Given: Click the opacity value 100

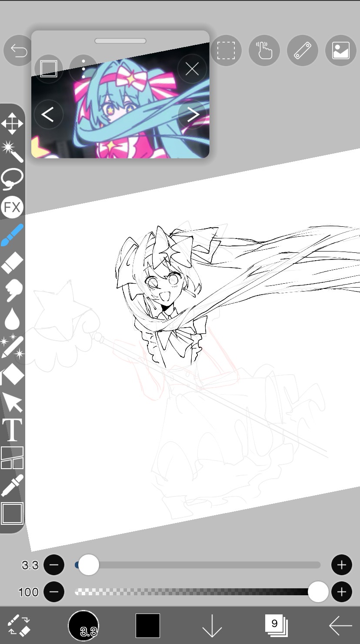Looking at the screenshot, I should pos(28,592).
